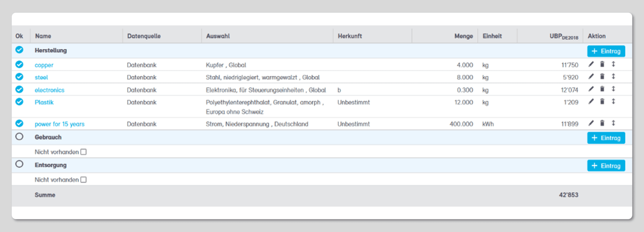
Task: Add an Eintrag to Gebrauch
Action: (x=606, y=138)
